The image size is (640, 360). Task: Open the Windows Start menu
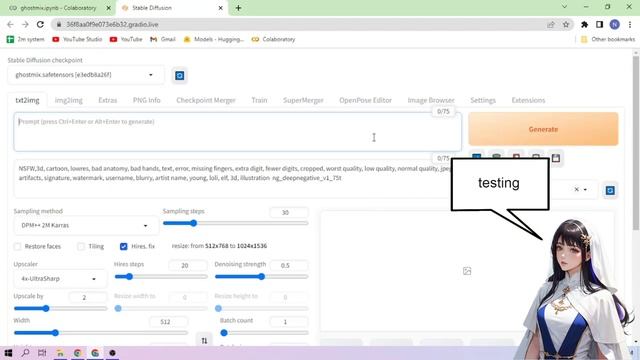(x=8, y=353)
